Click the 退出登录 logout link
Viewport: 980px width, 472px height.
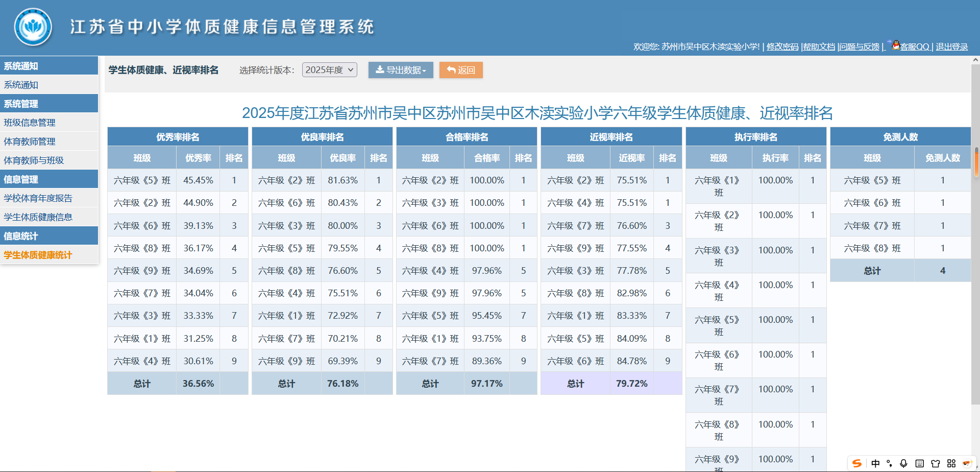[951, 46]
